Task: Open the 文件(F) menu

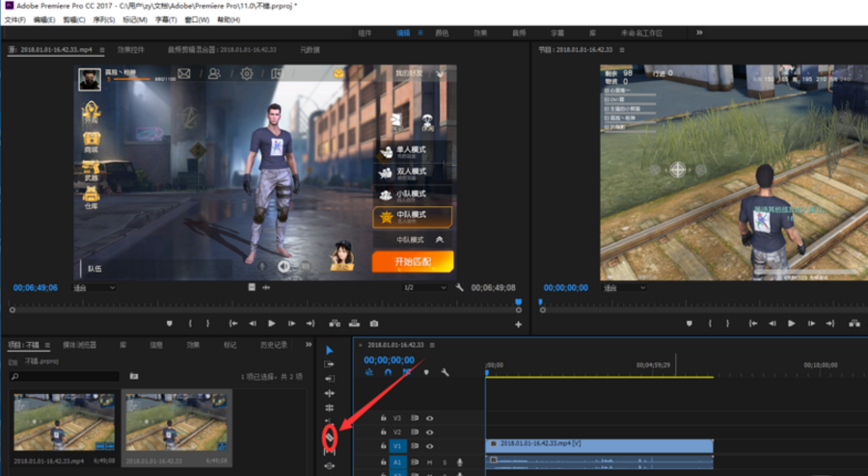Action: [14, 19]
